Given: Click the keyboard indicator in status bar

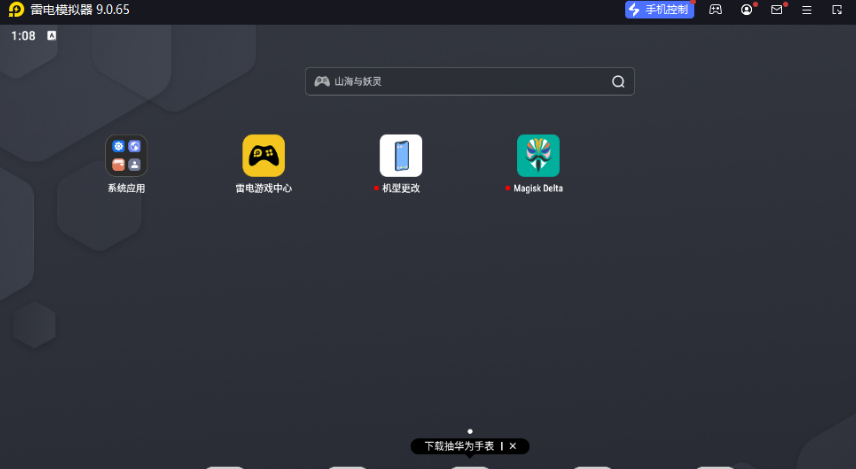Looking at the screenshot, I should coord(51,36).
